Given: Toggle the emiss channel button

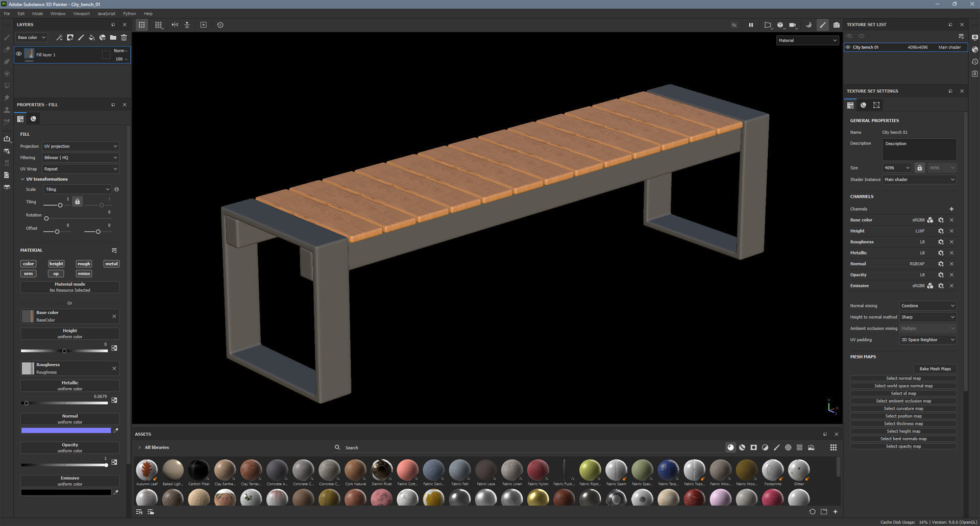Looking at the screenshot, I should [84, 273].
